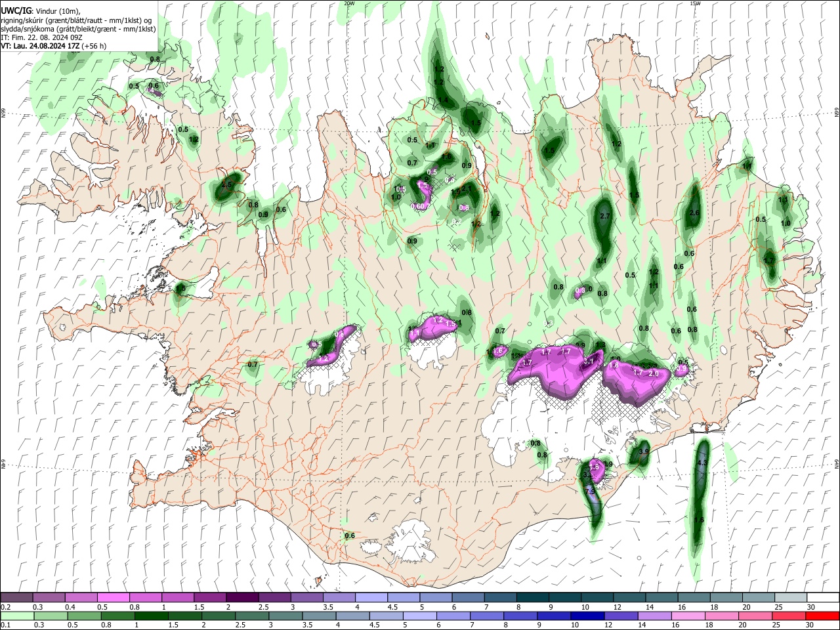840x630 pixels.
Task: Click the '12' label on the lower scale
Action: (x=608, y=625)
